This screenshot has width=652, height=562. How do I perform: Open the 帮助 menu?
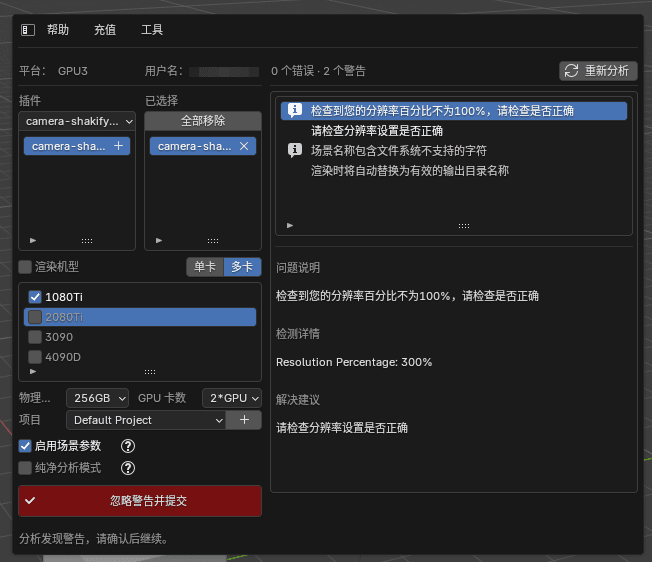(58, 30)
